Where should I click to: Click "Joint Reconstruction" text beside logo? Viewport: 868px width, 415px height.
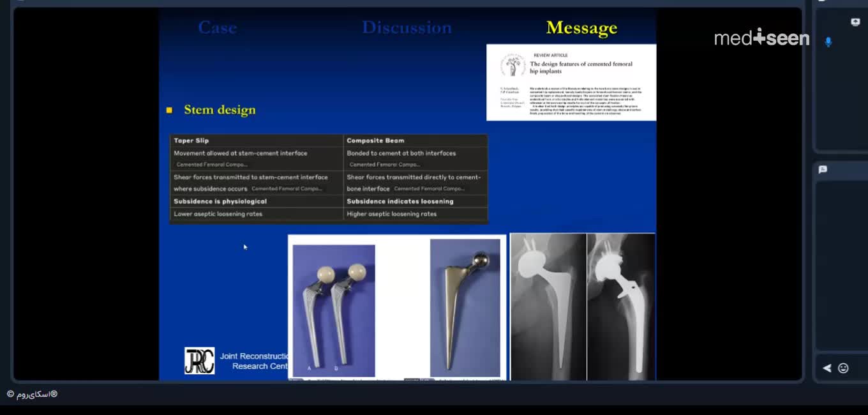(x=254, y=356)
